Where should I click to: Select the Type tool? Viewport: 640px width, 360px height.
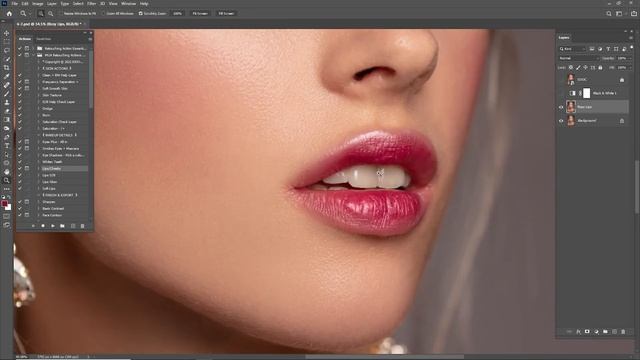tap(7, 146)
